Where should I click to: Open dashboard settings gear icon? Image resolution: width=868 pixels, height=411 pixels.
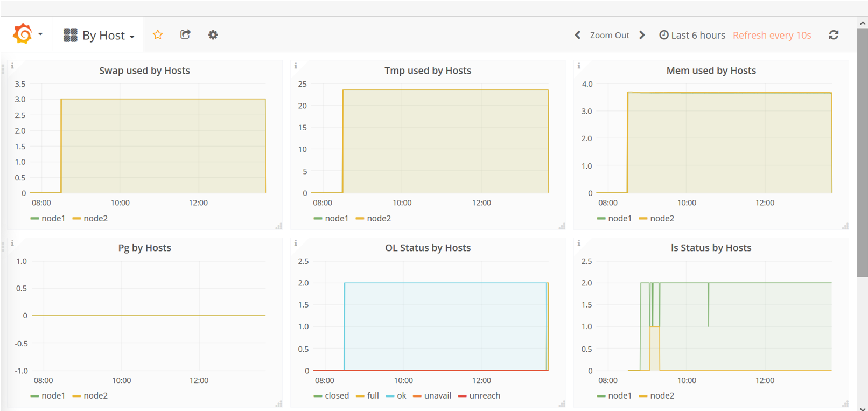click(x=213, y=35)
